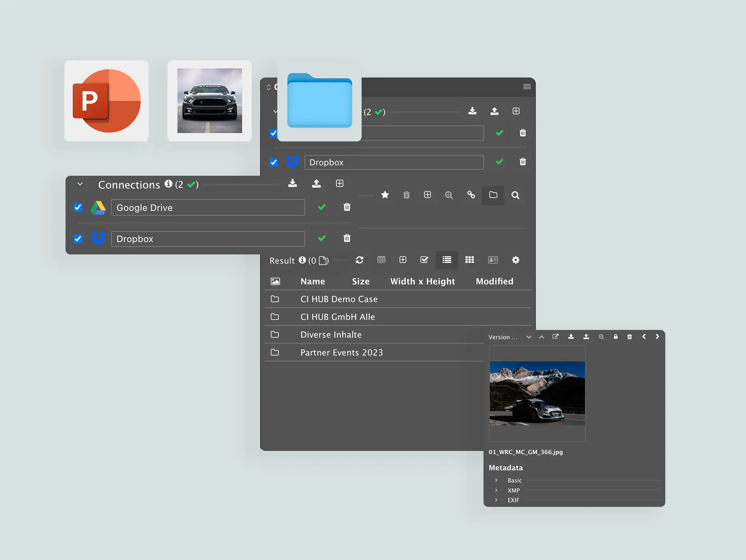Click the search magnifier icon
The height and width of the screenshot is (560, 746).
[515, 195]
